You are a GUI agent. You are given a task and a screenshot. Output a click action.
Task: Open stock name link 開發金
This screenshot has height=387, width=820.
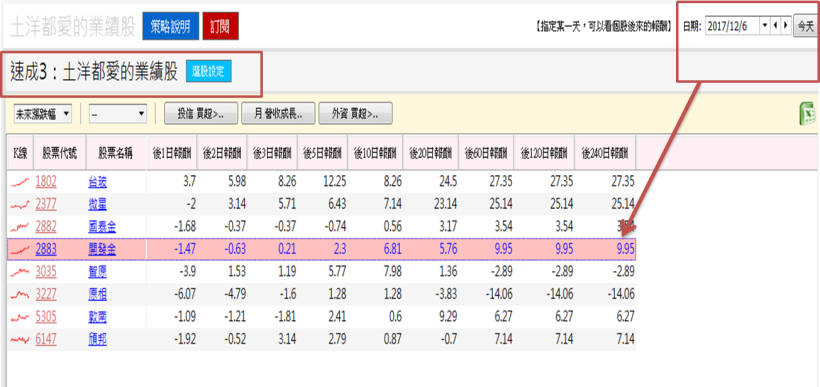[x=102, y=250]
